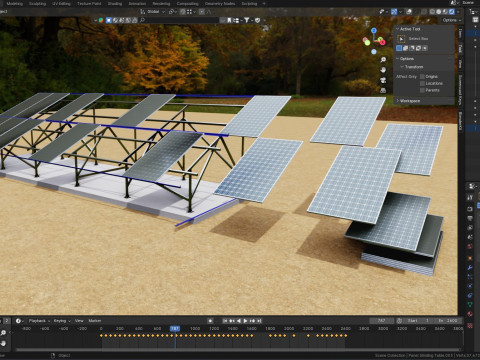Image resolution: width=480 pixels, height=360 pixels.
Task: Switch to material preview shading
Action: coord(445,12)
